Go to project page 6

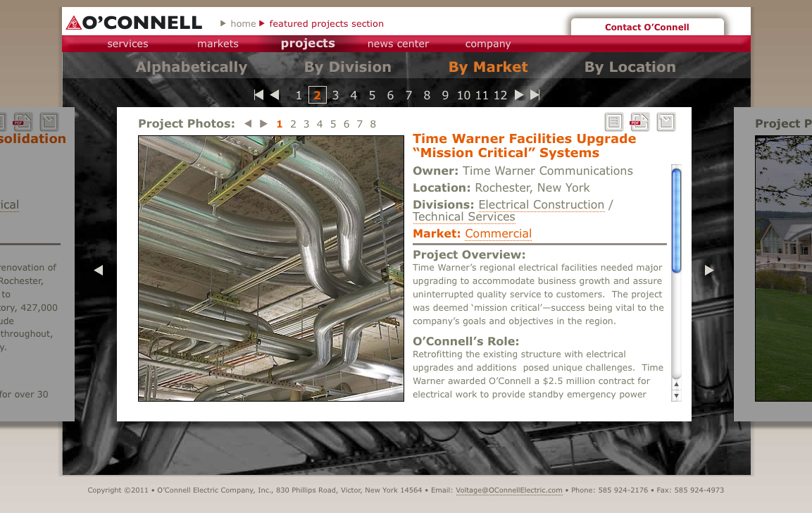[x=390, y=95]
